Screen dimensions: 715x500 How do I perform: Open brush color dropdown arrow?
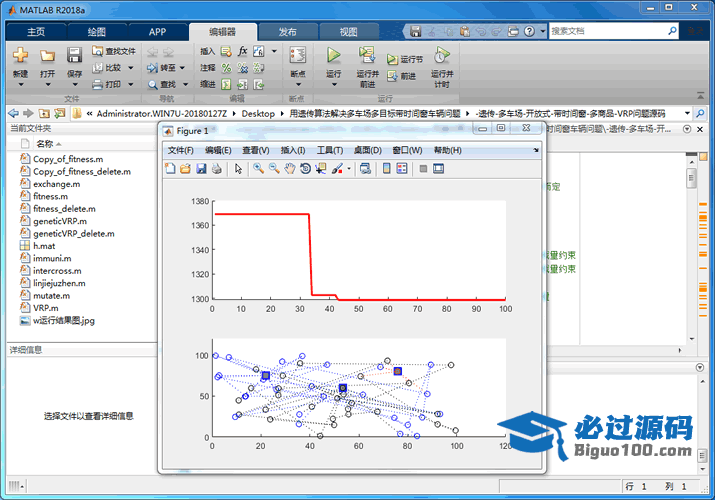(x=349, y=169)
